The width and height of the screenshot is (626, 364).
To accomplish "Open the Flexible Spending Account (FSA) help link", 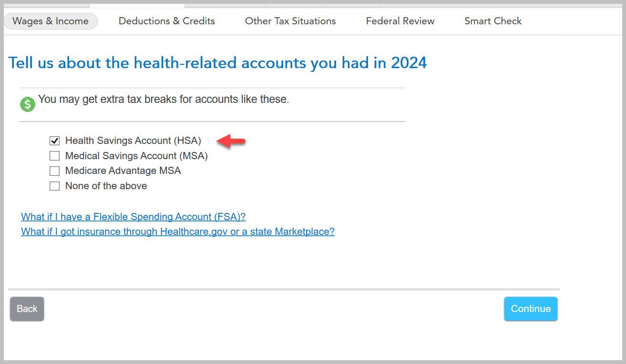I will click(133, 217).
